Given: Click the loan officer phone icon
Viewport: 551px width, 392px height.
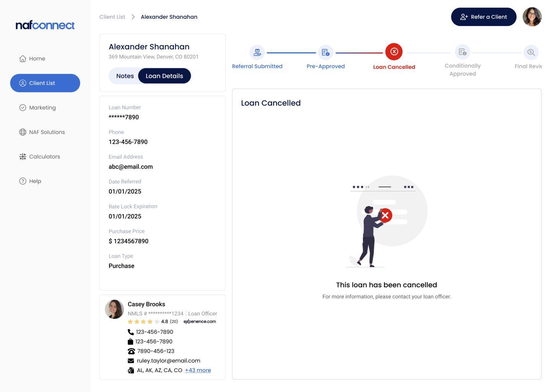Looking at the screenshot, I should 131,332.
